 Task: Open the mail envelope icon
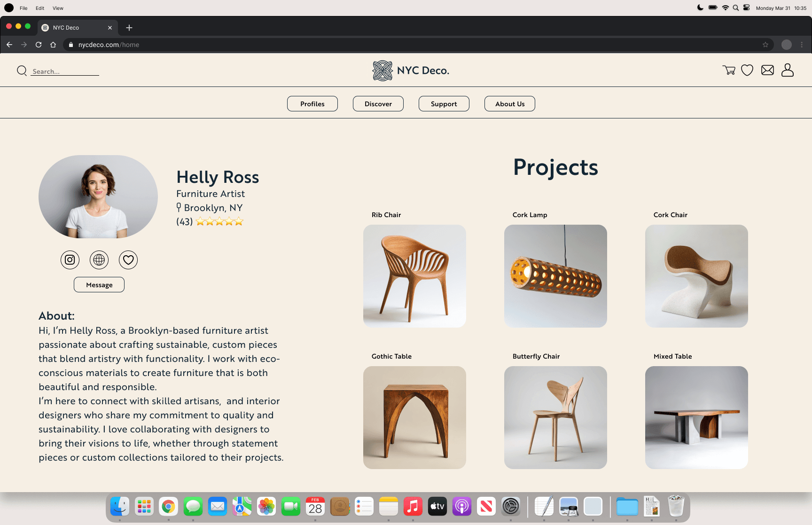click(767, 70)
